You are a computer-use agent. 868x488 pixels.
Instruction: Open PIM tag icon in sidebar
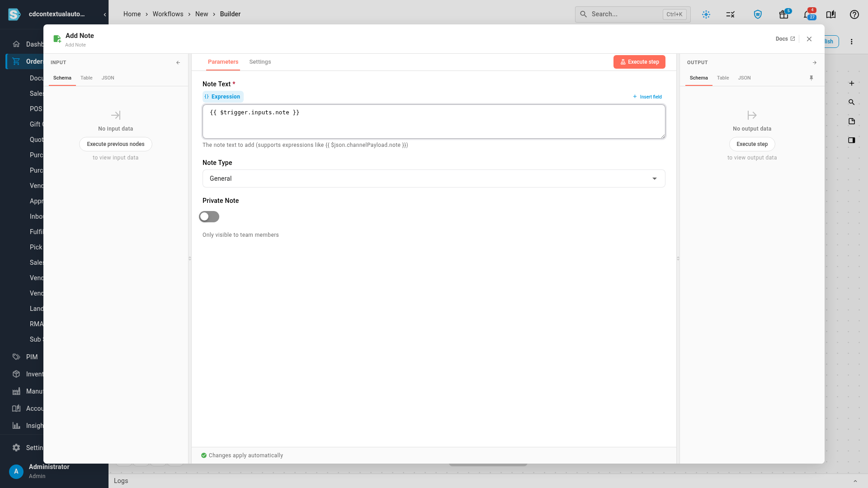pos(16,357)
